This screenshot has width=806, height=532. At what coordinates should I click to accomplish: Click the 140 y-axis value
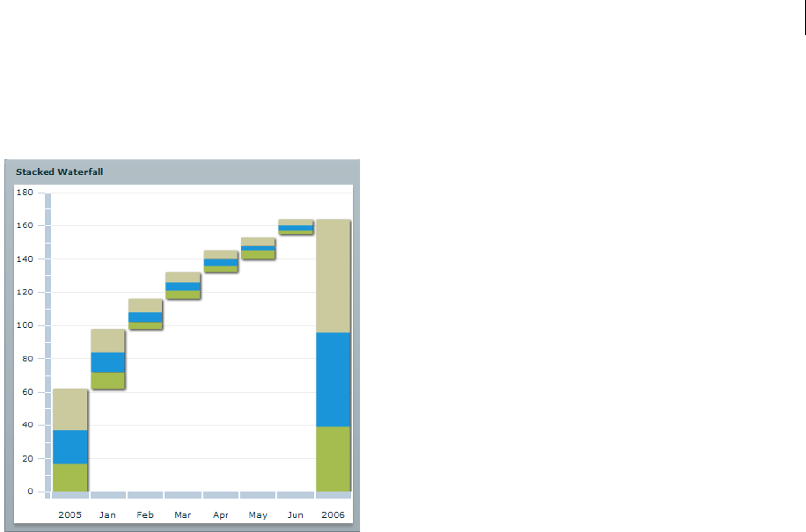pos(25,259)
